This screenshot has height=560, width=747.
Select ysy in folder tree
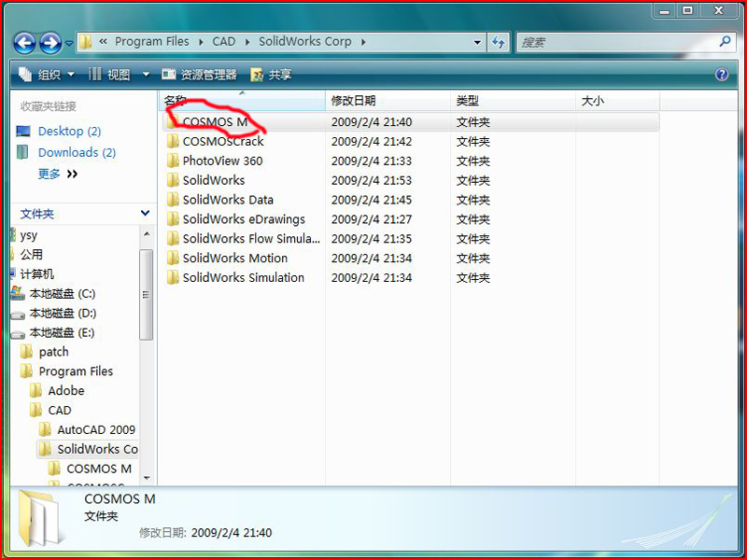point(29,235)
